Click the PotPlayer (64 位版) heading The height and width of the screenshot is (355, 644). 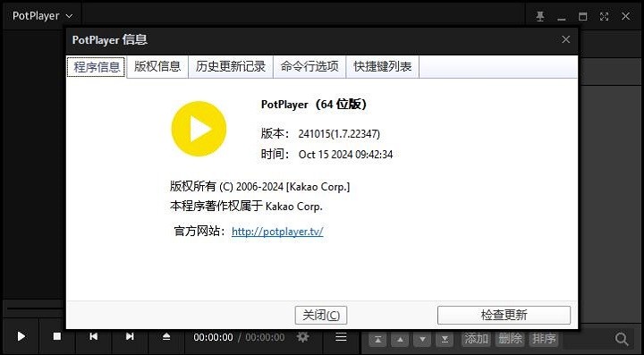click(x=314, y=105)
